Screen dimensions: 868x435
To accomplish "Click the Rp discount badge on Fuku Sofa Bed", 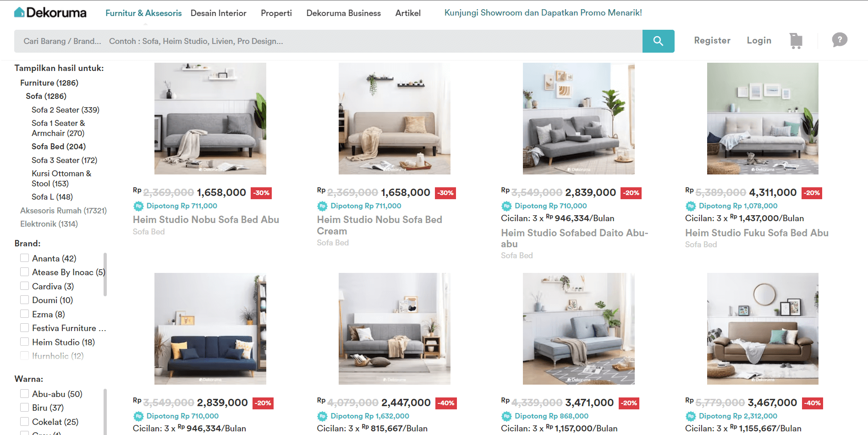I will point(691,206).
